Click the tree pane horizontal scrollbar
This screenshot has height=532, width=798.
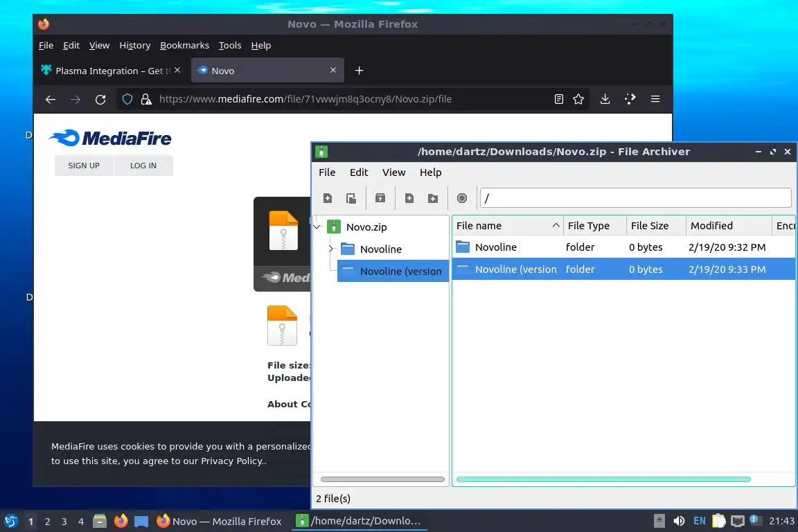(x=382, y=479)
